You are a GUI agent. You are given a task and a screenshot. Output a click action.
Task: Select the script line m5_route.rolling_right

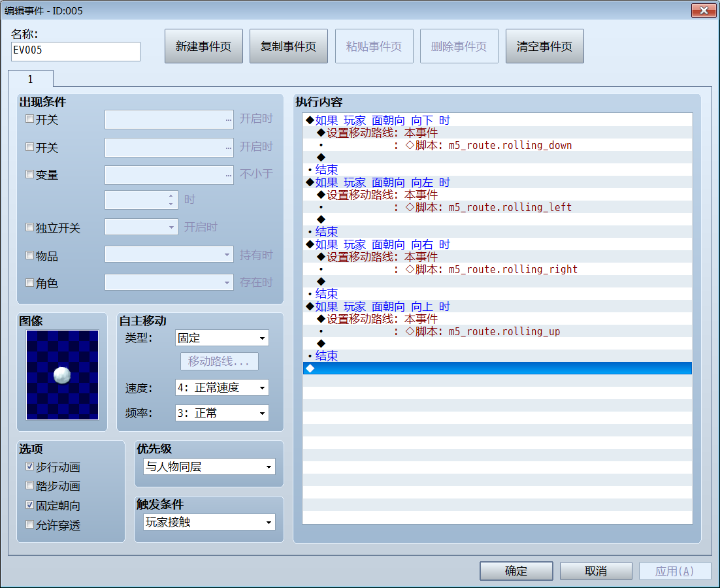[497, 269]
